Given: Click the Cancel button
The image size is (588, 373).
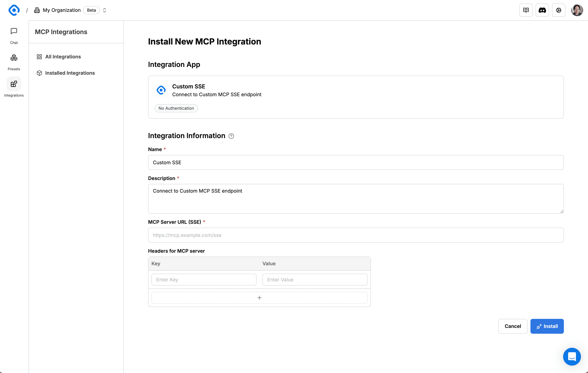Looking at the screenshot, I should coord(512,326).
